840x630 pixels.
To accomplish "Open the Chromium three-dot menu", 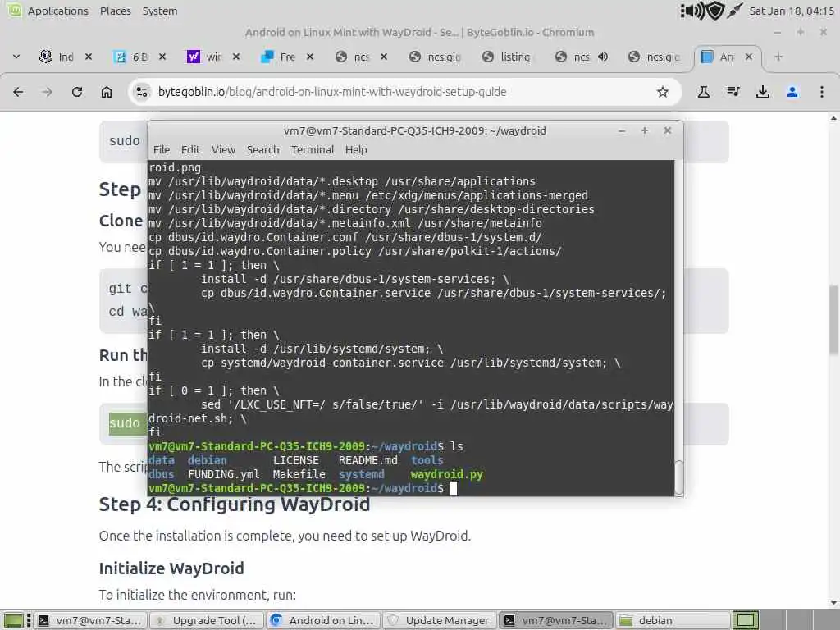I will pyautogui.click(x=822, y=92).
